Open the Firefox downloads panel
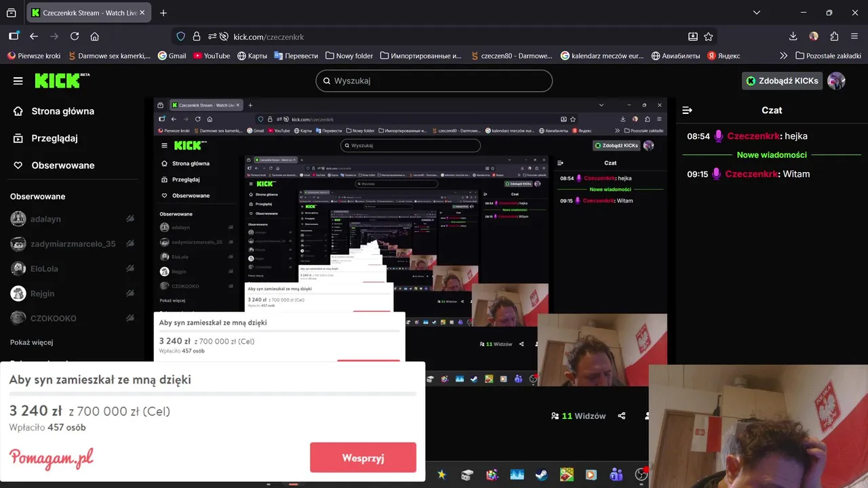The width and height of the screenshot is (868, 488). [x=793, y=37]
